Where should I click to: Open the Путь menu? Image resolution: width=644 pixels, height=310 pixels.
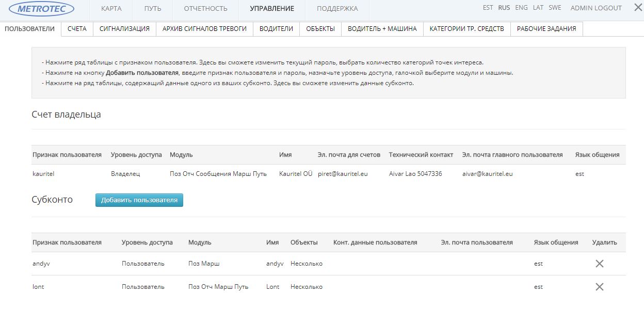point(153,9)
